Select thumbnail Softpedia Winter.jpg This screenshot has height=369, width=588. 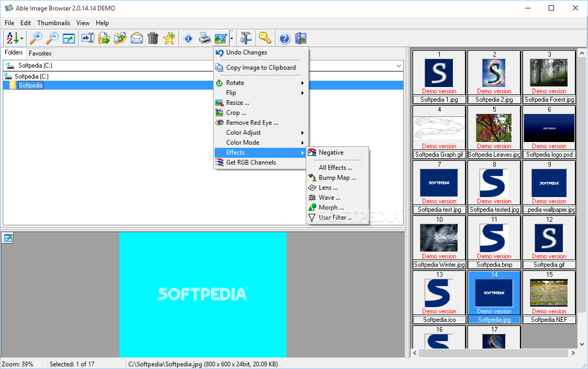tap(439, 242)
